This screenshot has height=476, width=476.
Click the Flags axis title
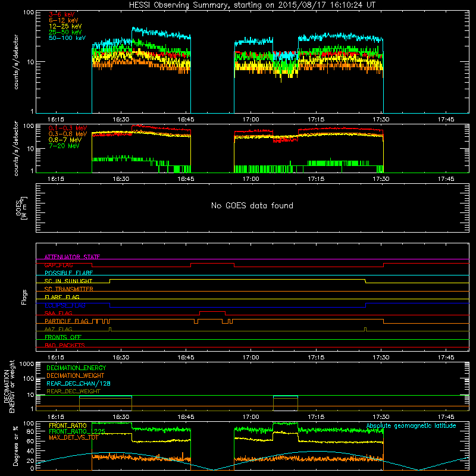coord(24,297)
